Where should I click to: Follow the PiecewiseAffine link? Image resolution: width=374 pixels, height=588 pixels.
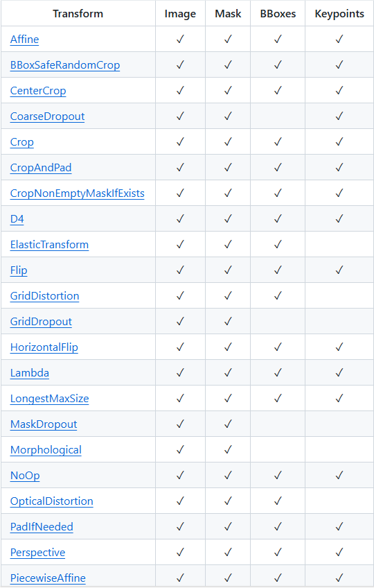48,578
